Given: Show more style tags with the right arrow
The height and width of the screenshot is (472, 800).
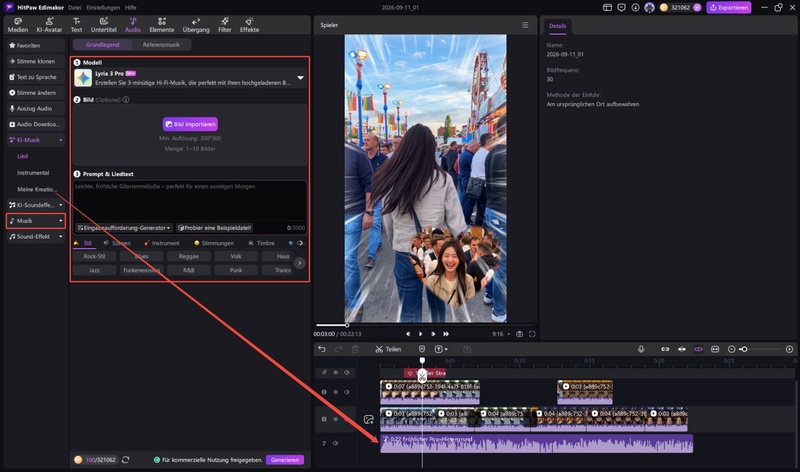Looking at the screenshot, I should 299,263.
